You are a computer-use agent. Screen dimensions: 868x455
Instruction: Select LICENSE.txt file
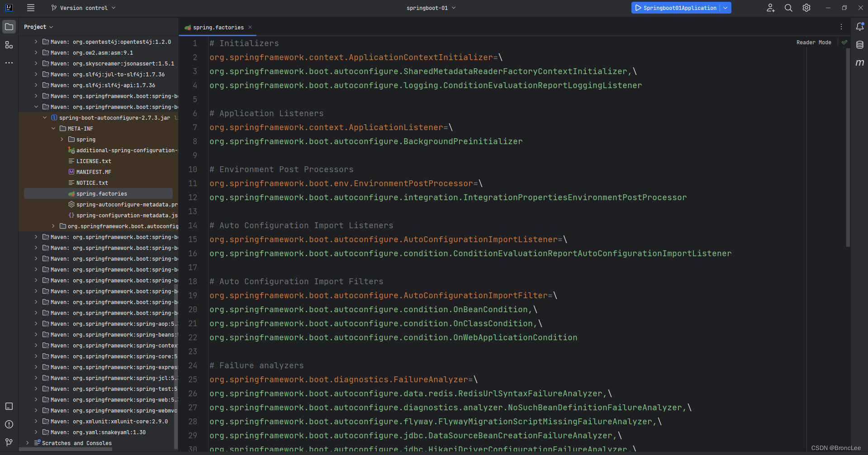click(x=94, y=161)
